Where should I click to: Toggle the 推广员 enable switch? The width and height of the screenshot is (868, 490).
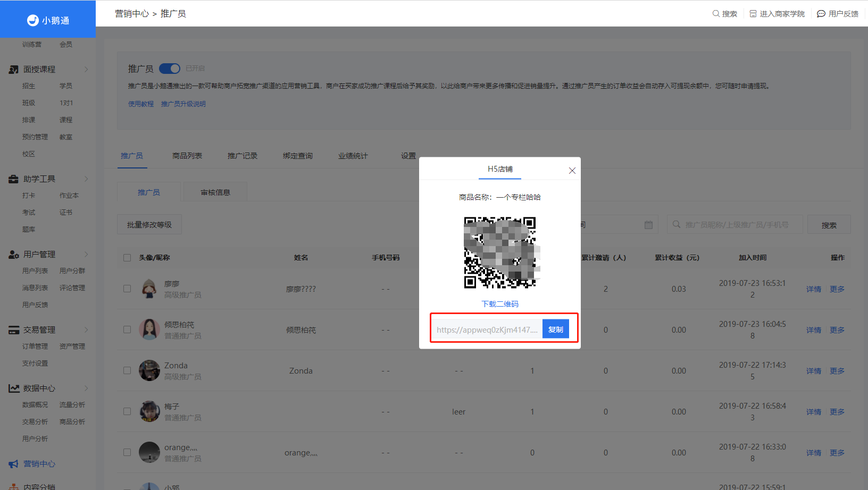pos(170,69)
